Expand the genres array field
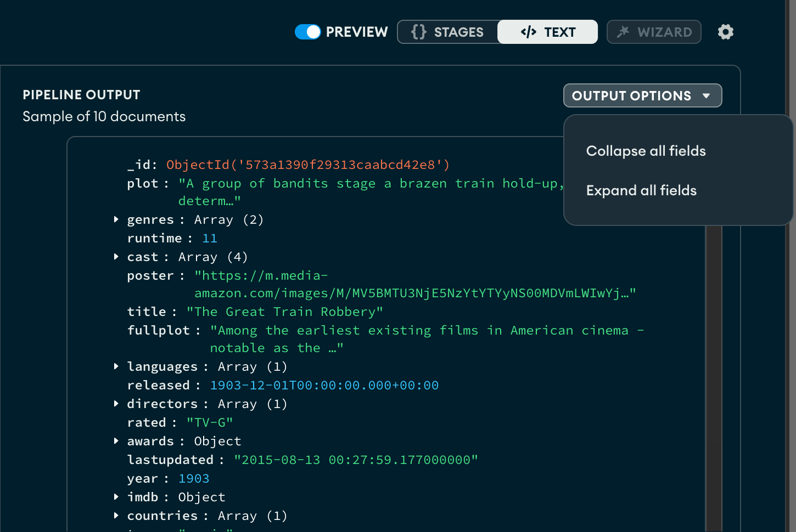This screenshot has height=532, width=796. click(x=116, y=219)
